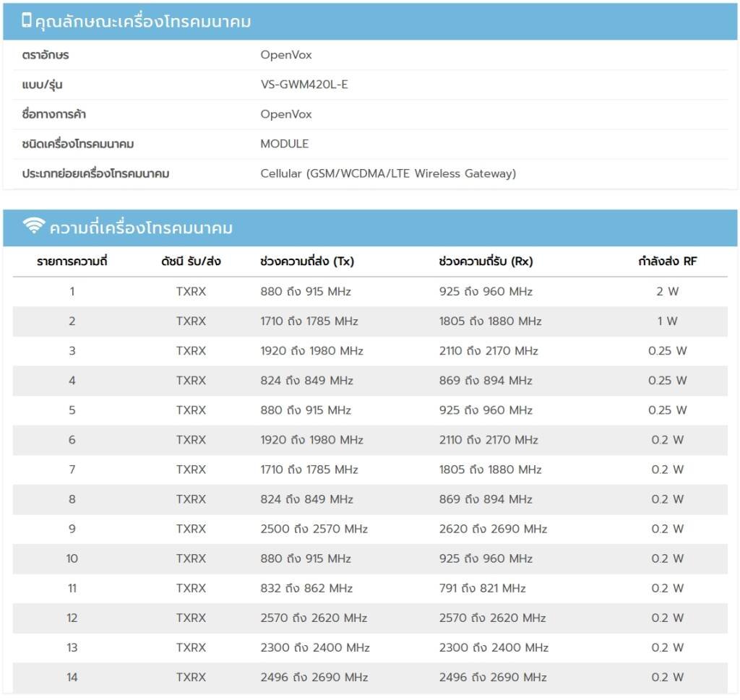This screenshot has width=740, height=700.
Task: Select frequency row number 14
Action: point(72,677)
